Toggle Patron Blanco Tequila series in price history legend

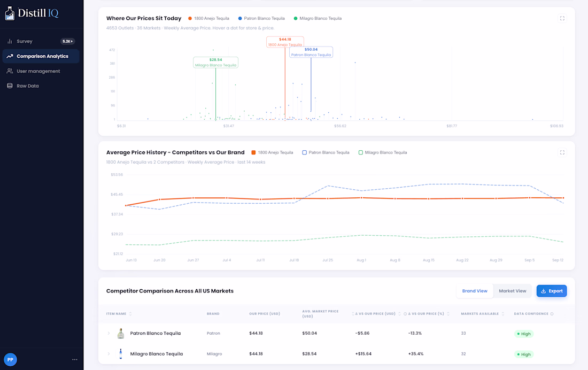point(326,152)
